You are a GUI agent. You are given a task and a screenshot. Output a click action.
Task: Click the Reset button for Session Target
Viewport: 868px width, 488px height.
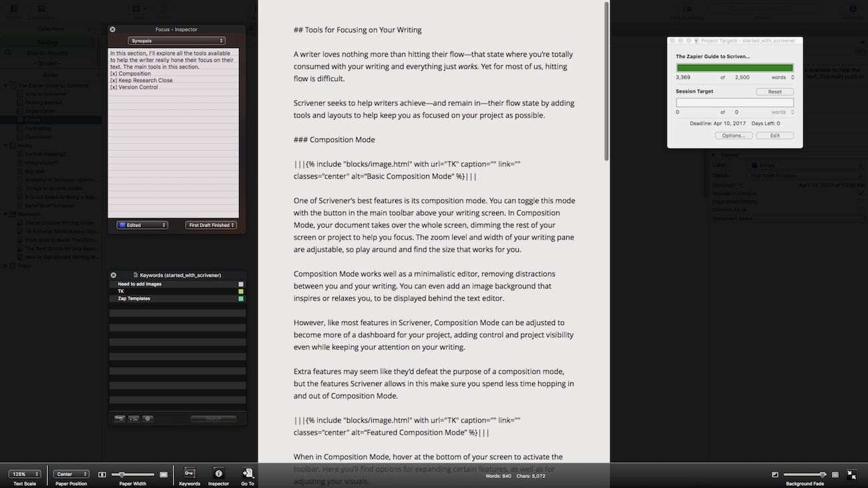point(775,91)
